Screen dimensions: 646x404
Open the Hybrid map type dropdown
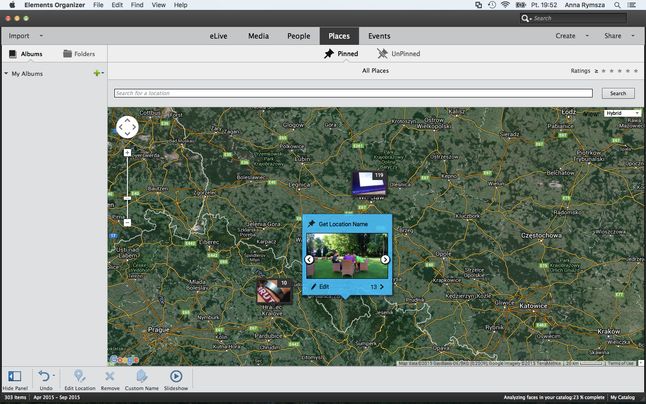click(623, 113)
